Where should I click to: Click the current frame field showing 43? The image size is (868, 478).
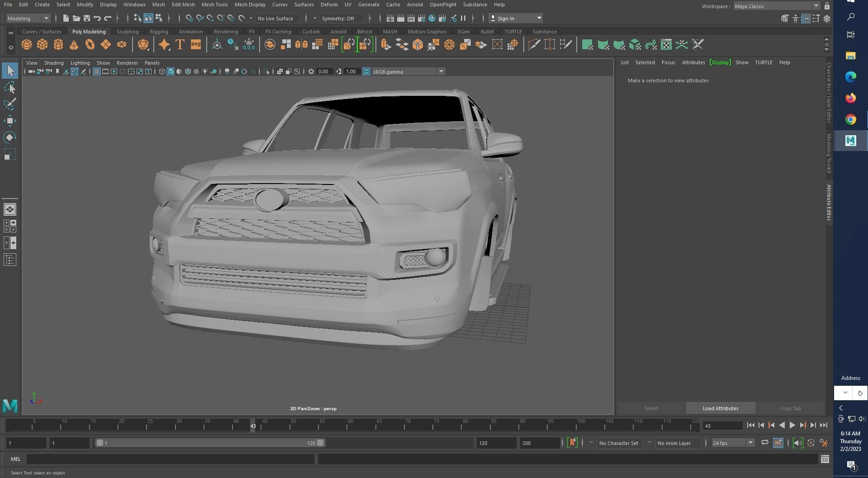[x=722, y=426]
